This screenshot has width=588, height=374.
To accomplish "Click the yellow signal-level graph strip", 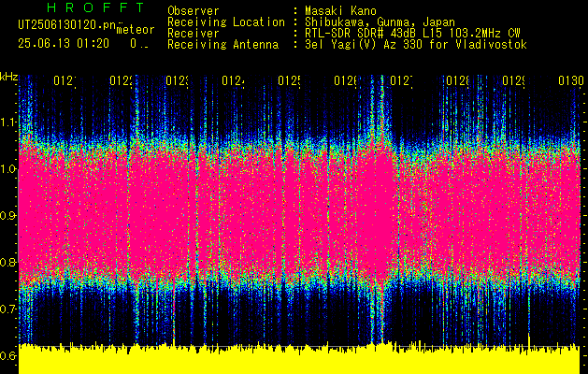I will (300, 359).
